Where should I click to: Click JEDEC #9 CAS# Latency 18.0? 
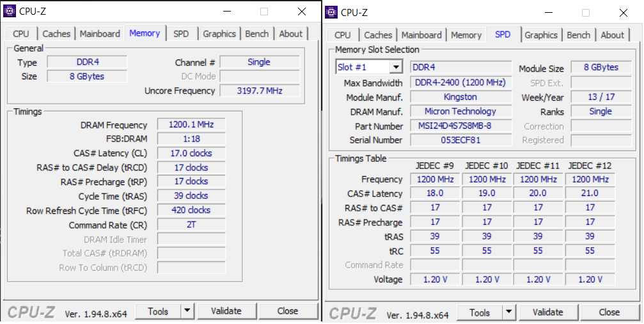coord(435,193)
